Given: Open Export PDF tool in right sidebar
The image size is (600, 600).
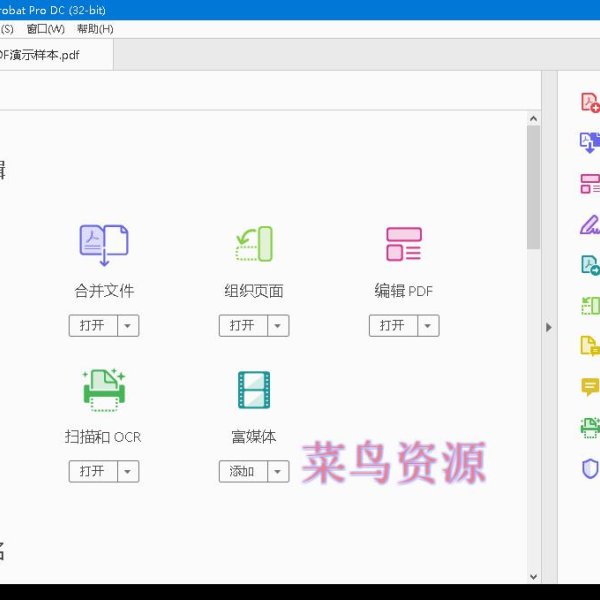Looking at the screenshot, I should pyautogui.click(x=590, y=265).
